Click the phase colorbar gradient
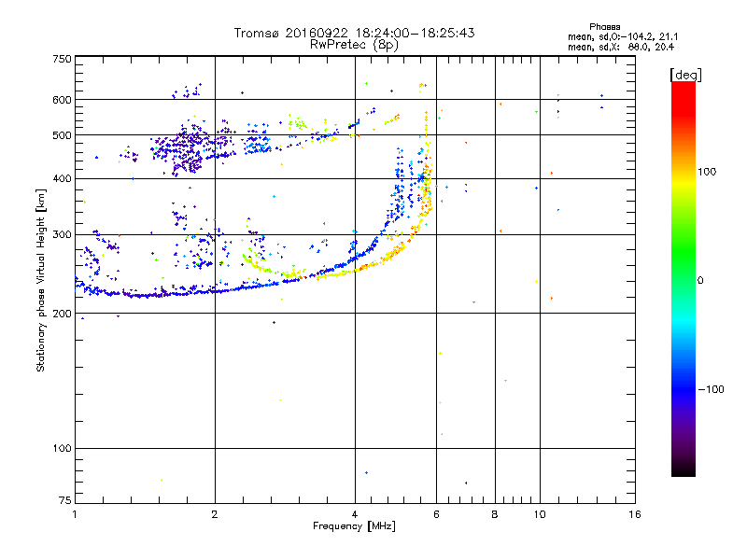 pyautogui.click(x=684, y=279)
